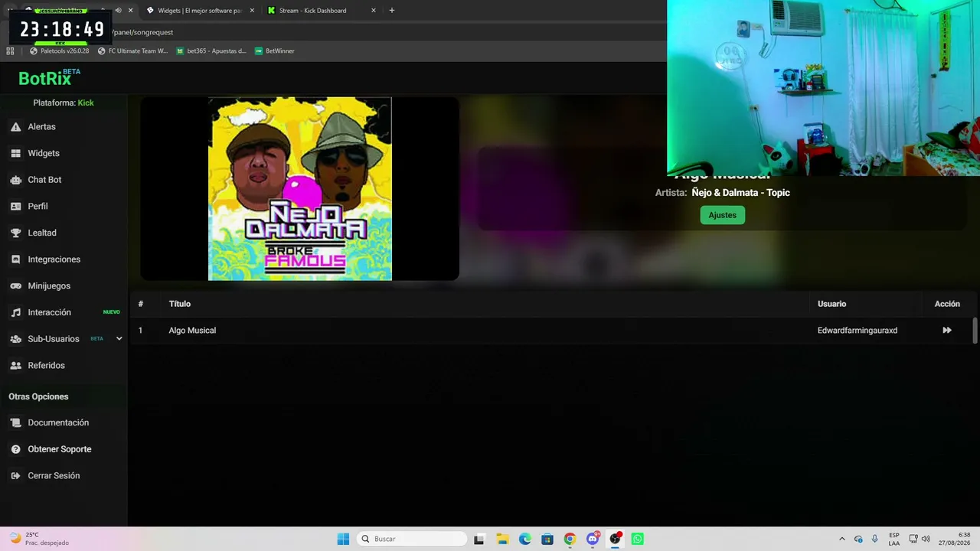This screenshot has width=980, height=551.
Task: Click the Widgets grid icon in sidebar
Action: pyautogui.click(x=15, y=153)
